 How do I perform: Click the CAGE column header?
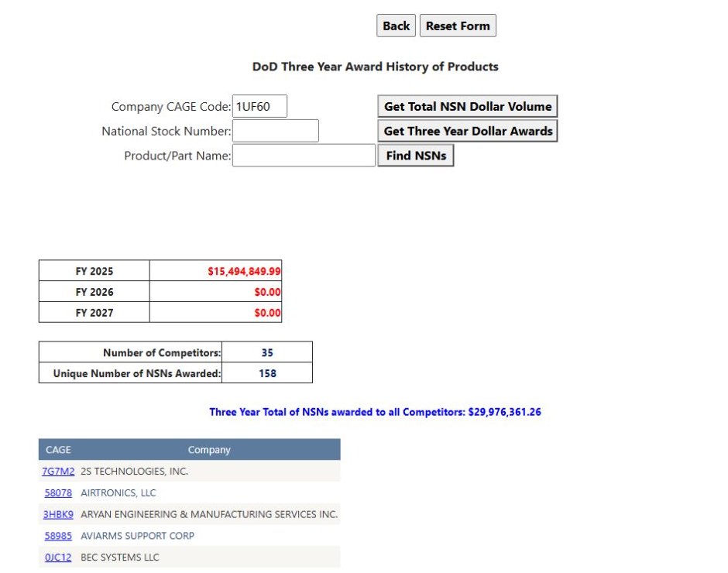tap(58, 449)
